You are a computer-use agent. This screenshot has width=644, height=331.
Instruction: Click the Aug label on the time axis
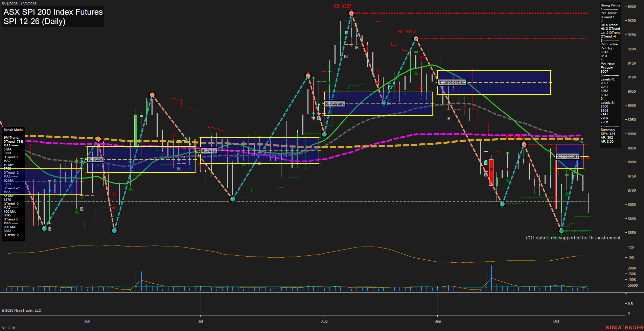[x=324, y=321]
